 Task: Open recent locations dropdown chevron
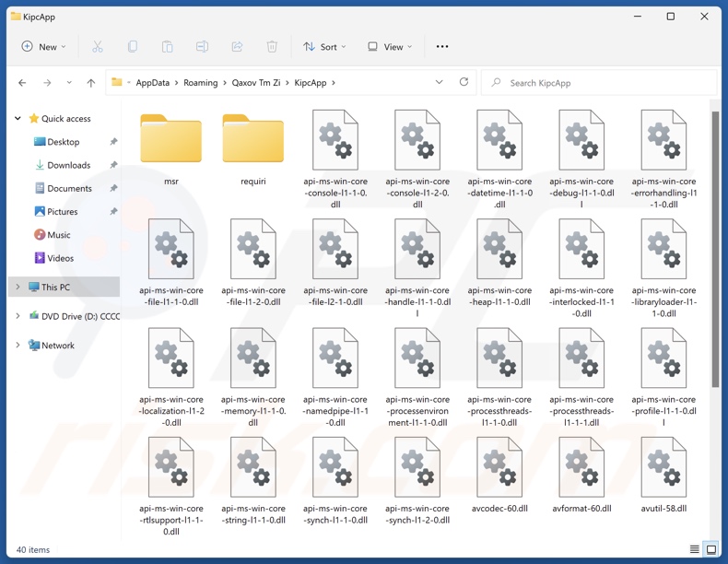[x=69, y=83]
